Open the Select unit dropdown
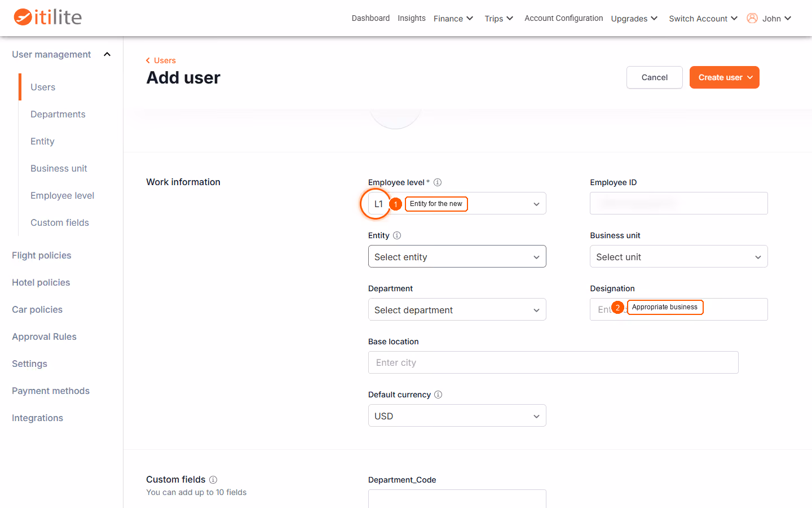 tap(679, 256)
